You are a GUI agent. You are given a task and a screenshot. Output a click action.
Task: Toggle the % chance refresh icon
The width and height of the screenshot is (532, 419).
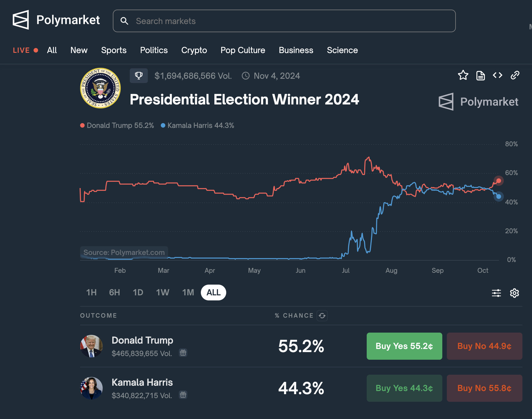322,316
